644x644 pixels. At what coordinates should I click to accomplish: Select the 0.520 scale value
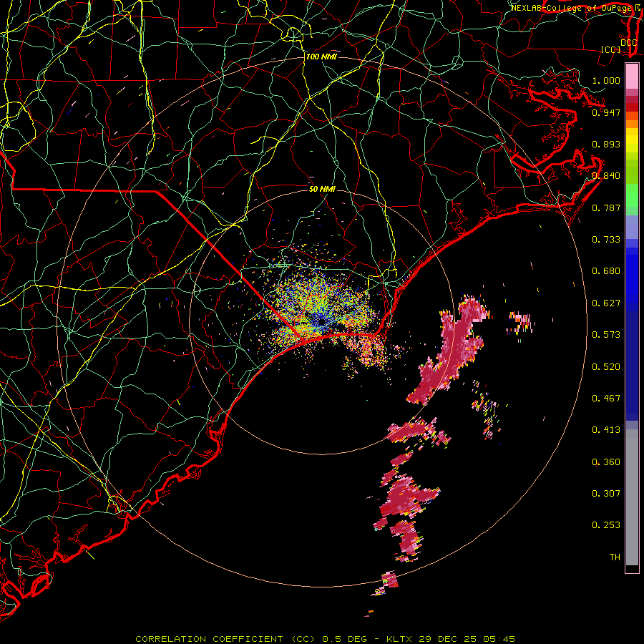pos(606,367)
